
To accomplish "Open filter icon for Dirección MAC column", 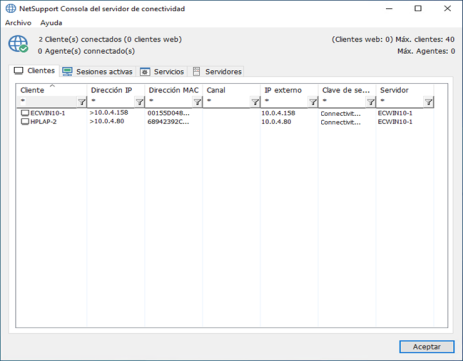I will click(197, 102).
